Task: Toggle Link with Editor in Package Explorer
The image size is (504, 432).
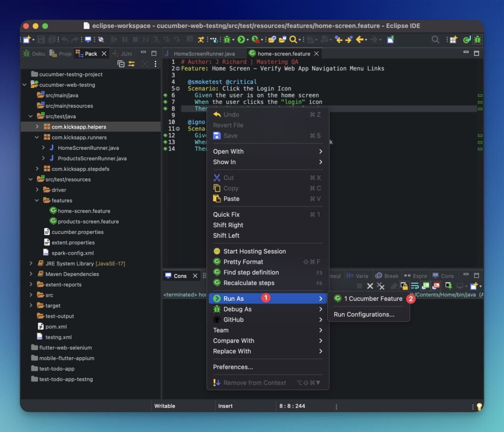Action: pyautogui.click(x=131, y=64)
